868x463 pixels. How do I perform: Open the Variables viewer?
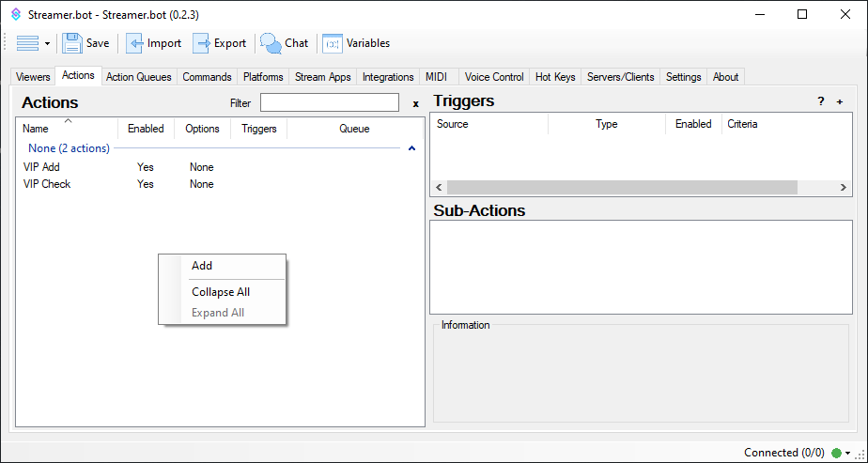pyautogui.click(x=357, y=43)
